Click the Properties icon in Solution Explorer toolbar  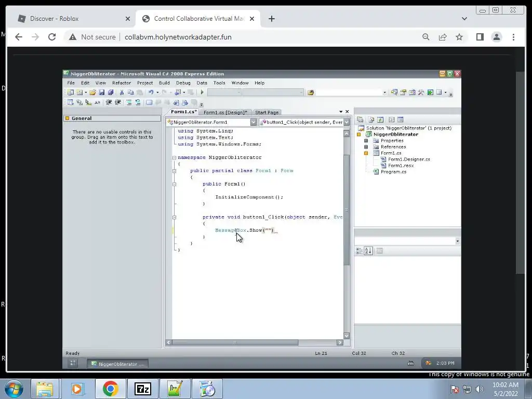(360, 119)
